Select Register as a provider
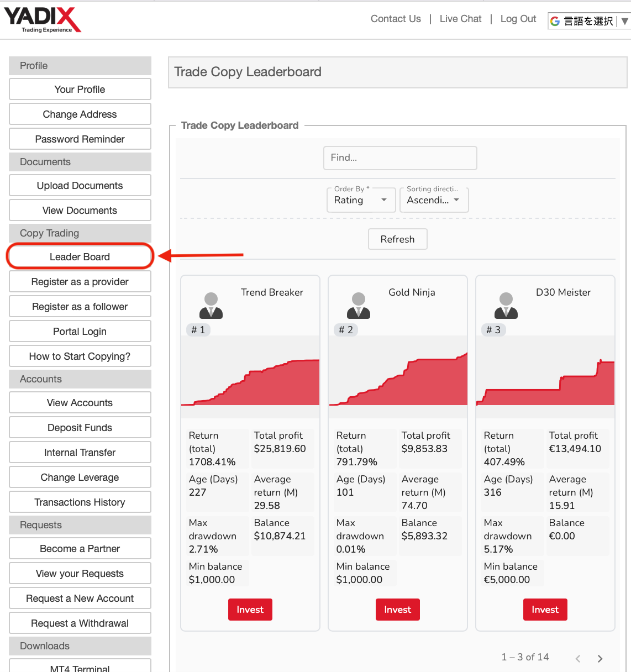The image size is (631, 672). (x=80, y=282)
